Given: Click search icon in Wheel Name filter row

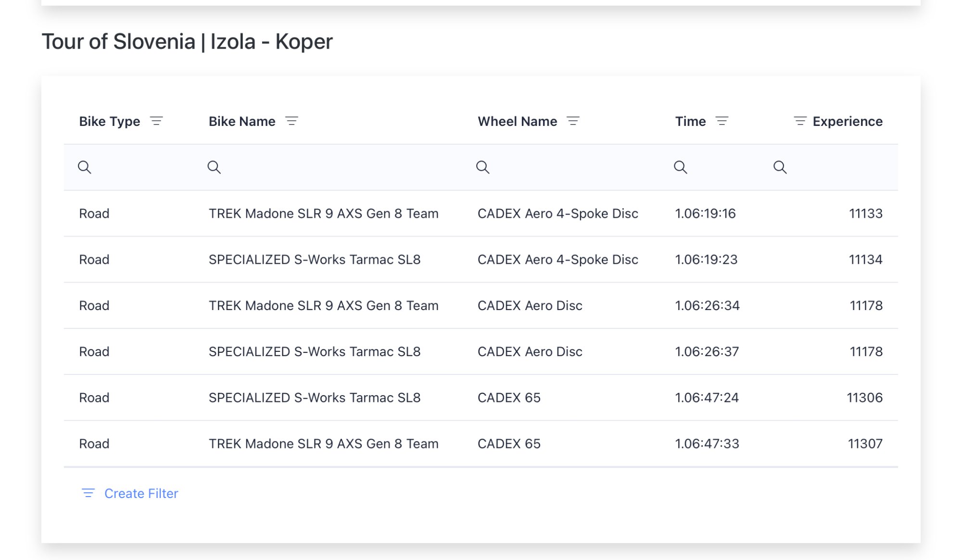Looking at the screenshot, I should click(483, 167).
